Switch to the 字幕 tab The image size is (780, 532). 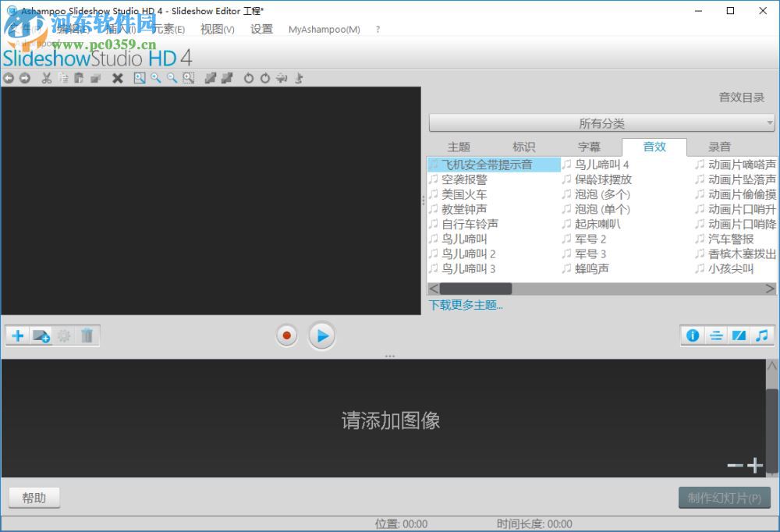coord(590,147)
